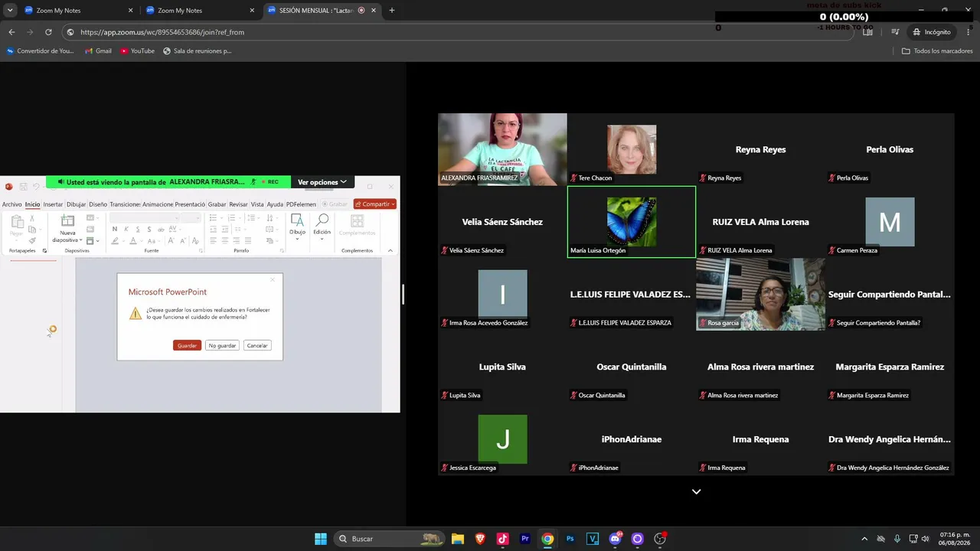The width and height of the screenshot is (980, 551).
Task: Select Rosa garcia video tile
Action: point(760,294)
